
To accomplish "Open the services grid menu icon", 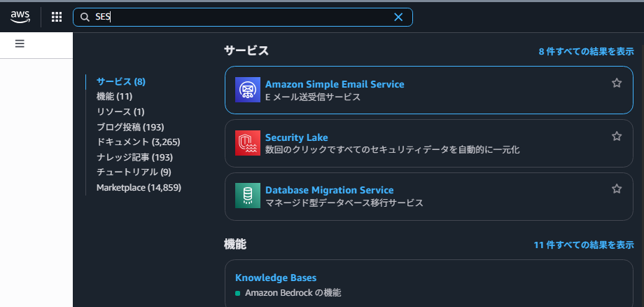I will (57, 18).
